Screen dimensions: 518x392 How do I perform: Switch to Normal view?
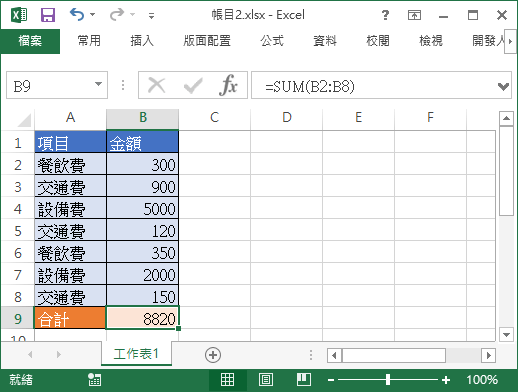coord(227,380)
